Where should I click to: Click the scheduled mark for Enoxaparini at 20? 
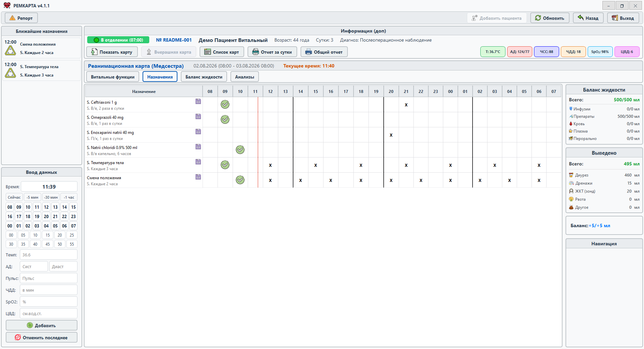click(391, 135)
